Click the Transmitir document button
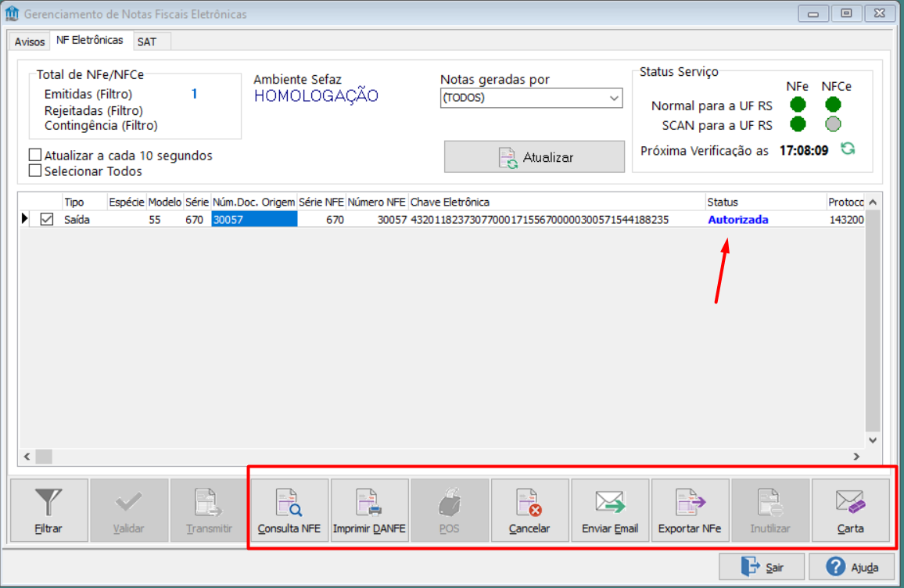The image size is (904, 588). [x=209, y=510]
